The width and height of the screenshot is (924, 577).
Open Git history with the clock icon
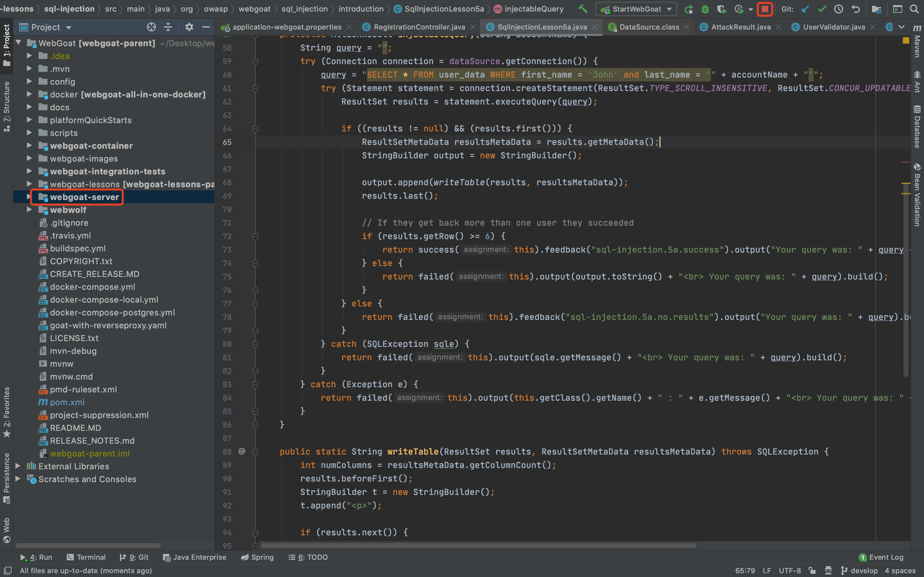point(838,9)
